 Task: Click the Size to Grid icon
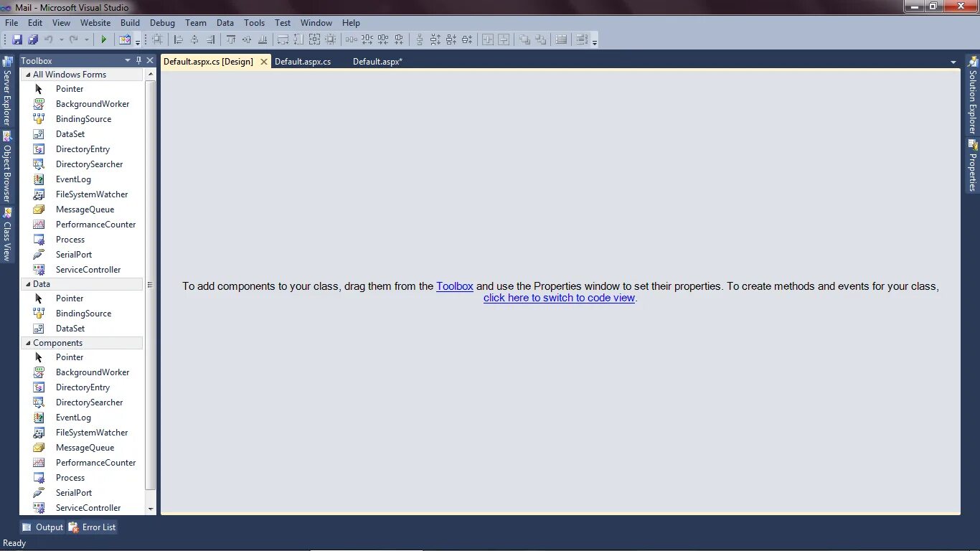click(330, 39)
